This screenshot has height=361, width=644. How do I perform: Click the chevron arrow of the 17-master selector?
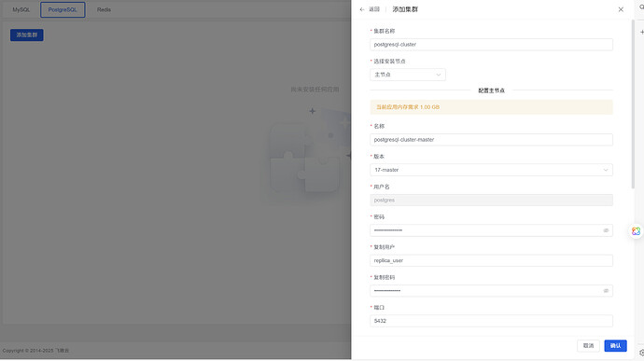pyautogui.click(x=606, y=170)
